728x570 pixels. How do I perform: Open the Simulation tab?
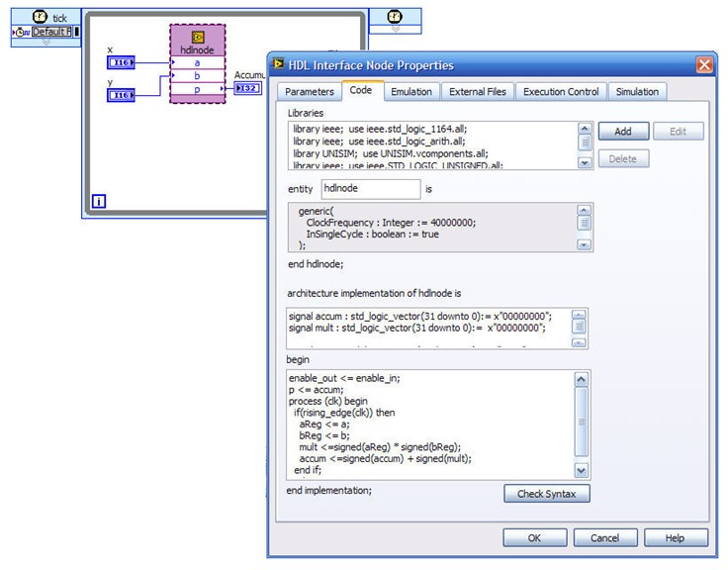pos(637,92)
